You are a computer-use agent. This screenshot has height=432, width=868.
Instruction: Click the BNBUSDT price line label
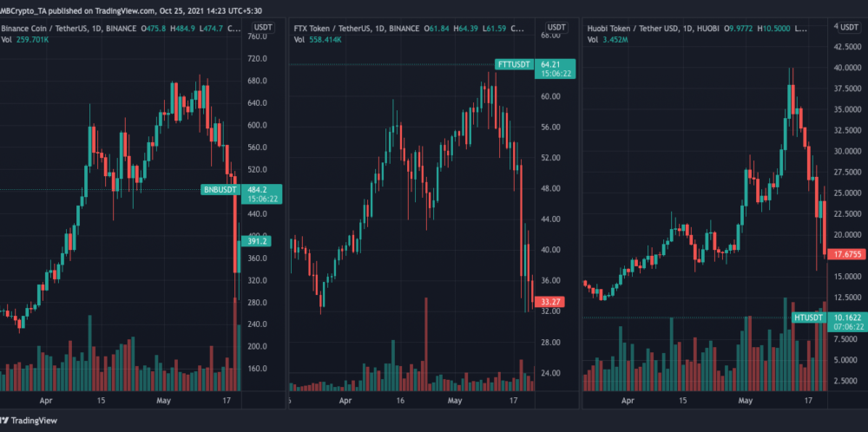coord(220,190)
